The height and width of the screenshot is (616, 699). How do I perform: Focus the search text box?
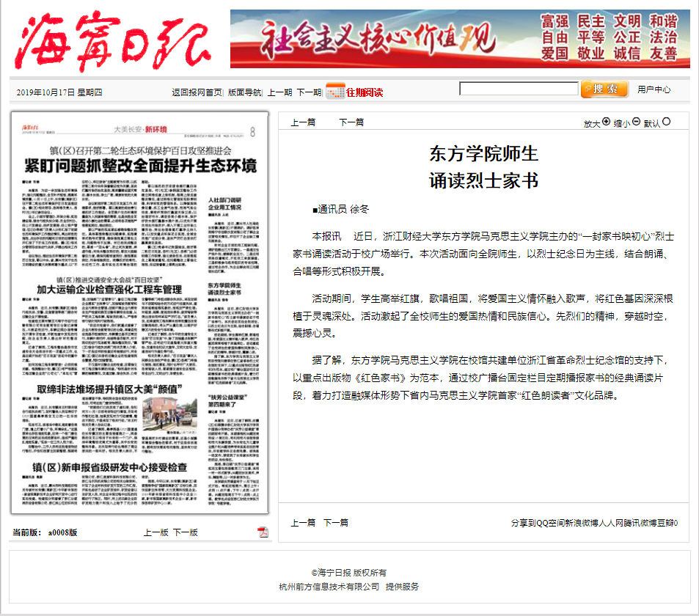(519, 88)
